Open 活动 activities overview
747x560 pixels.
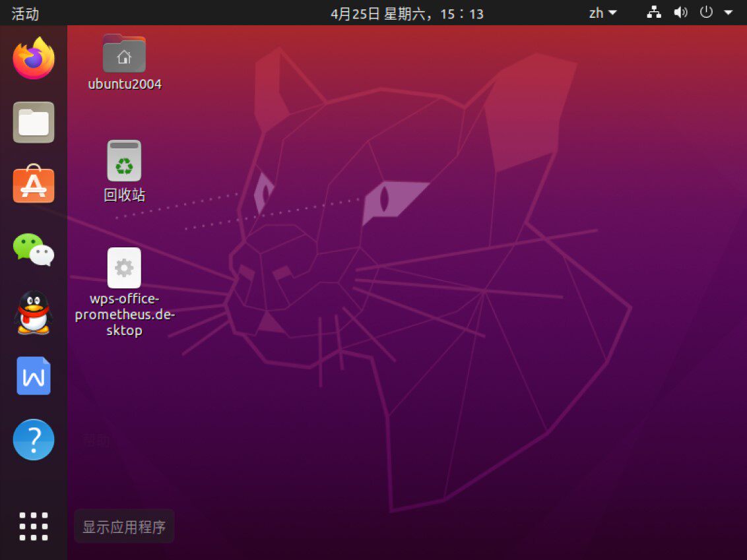(x=25, y=13)
